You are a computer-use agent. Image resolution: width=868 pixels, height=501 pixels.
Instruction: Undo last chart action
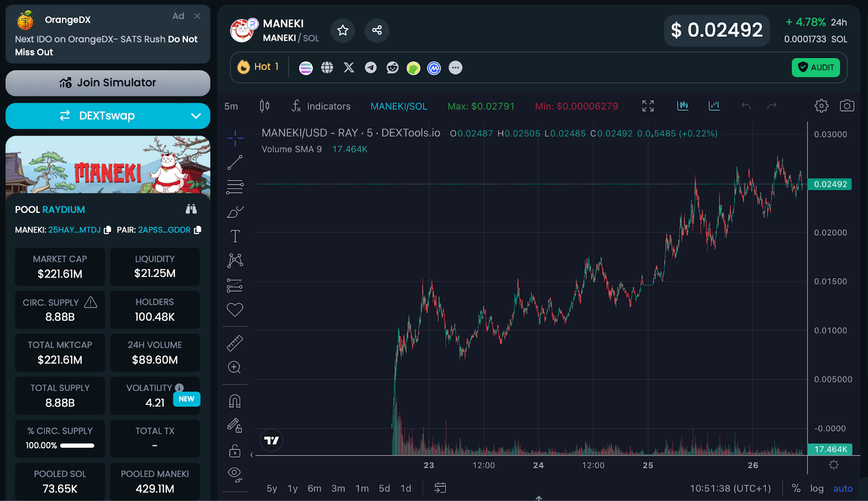click(746, 106)
